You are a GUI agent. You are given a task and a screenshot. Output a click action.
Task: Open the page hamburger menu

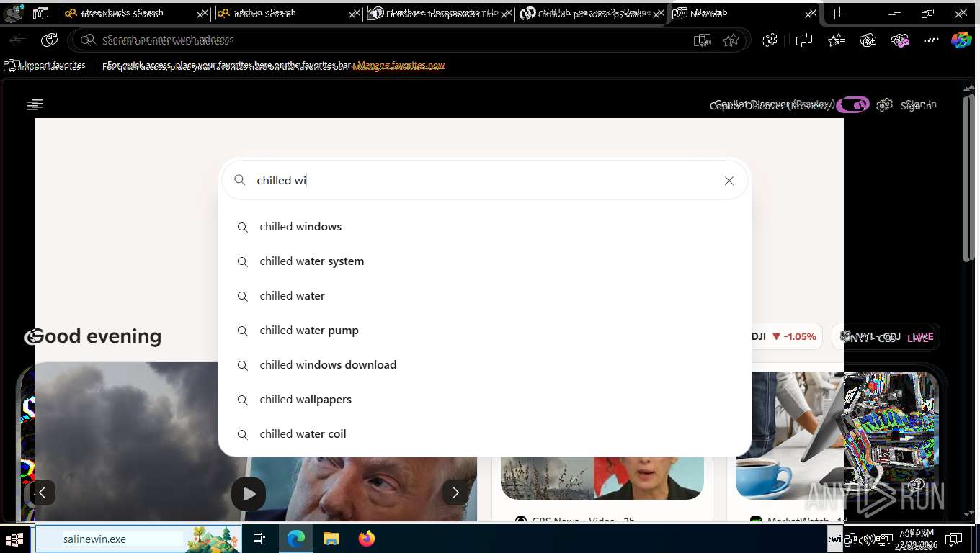[35, 105]
